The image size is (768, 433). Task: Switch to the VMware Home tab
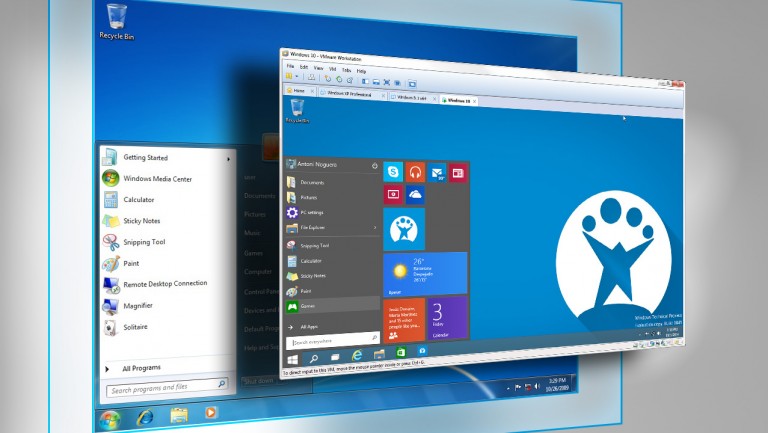[x=298, y=90]
